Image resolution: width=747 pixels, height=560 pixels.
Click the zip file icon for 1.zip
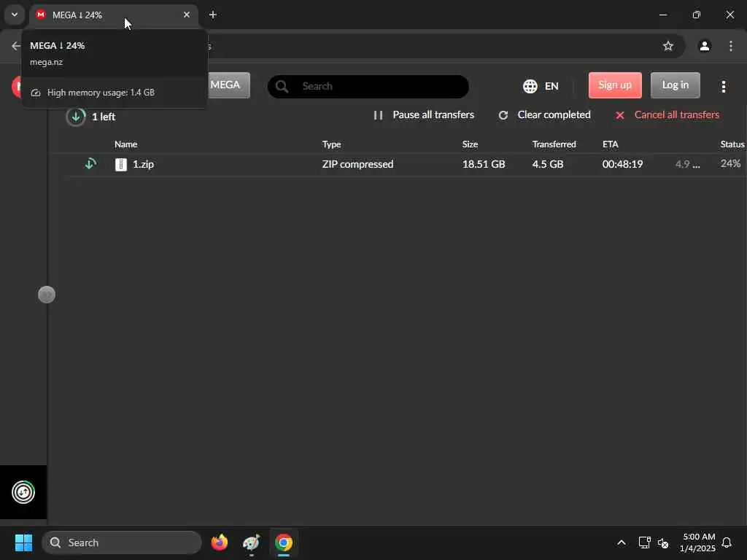[x=121, y=164]
